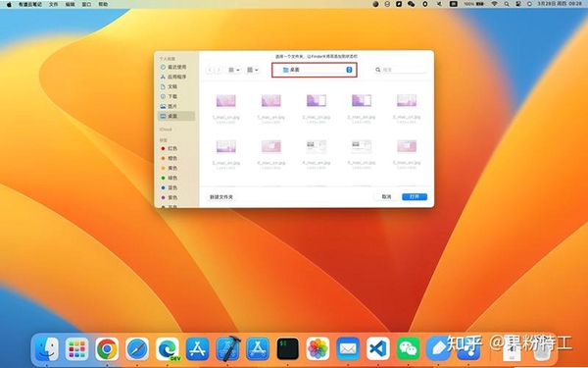The height and width of the screenshot is (368, 588).
Task: Open the 帮助 menu
Action: tap(103, 4)
